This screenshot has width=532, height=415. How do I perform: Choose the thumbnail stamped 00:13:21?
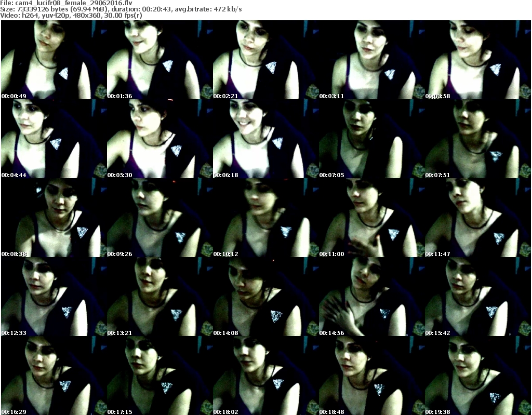pyautogui.click(x=160, y=297)
